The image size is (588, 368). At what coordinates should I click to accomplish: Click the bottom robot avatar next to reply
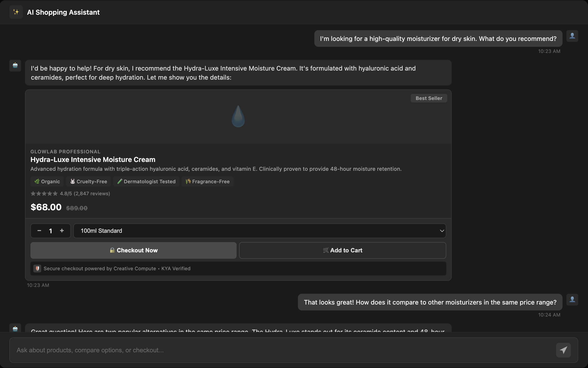pos(15,329)
